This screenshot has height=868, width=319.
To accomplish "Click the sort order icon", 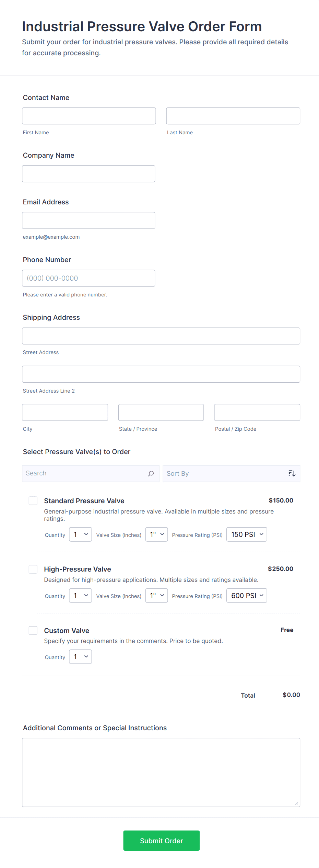I will (x=292, y=474).
